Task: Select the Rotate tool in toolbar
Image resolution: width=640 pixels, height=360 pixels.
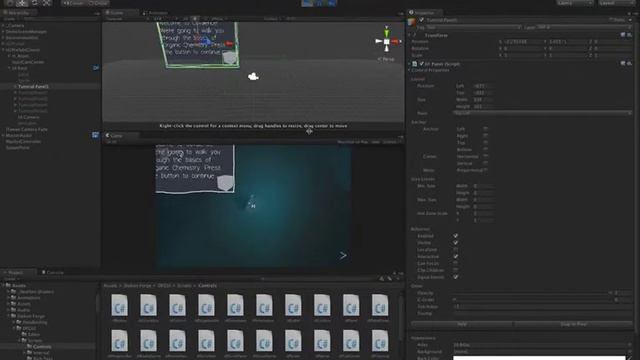Action: coord(34,3)
